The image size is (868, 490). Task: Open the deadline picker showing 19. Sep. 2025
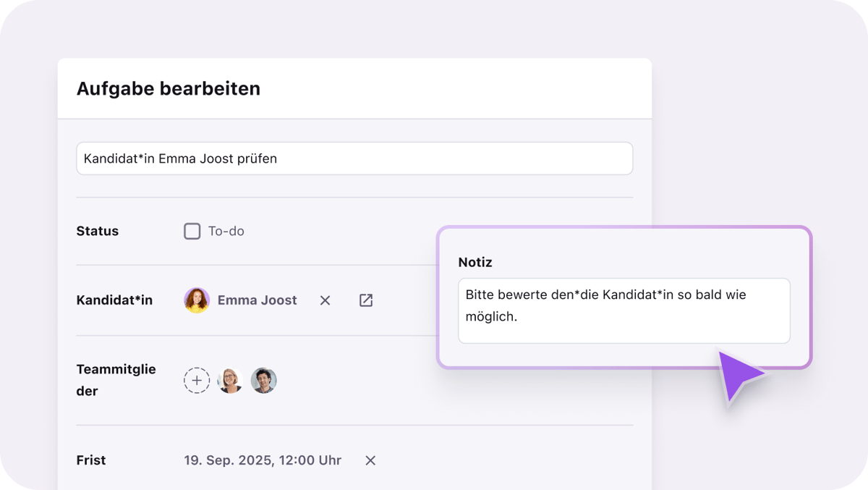pyautogui.click(x=263, y=460)
